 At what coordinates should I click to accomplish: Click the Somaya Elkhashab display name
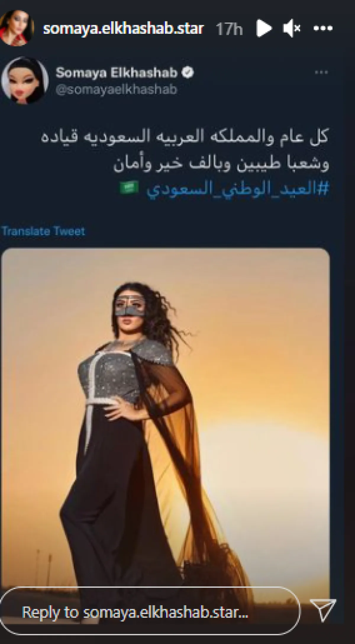pyautogui.click(x=117, y=73)
